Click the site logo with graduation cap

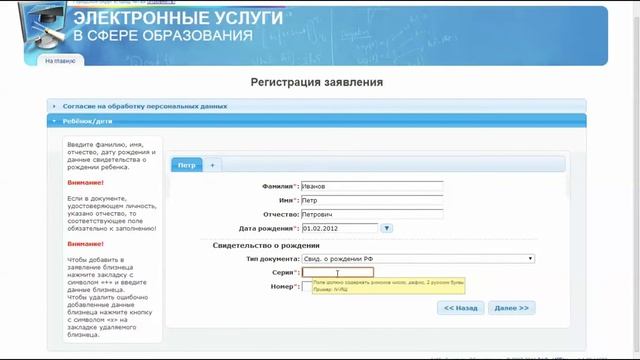(x=43, y=27)
